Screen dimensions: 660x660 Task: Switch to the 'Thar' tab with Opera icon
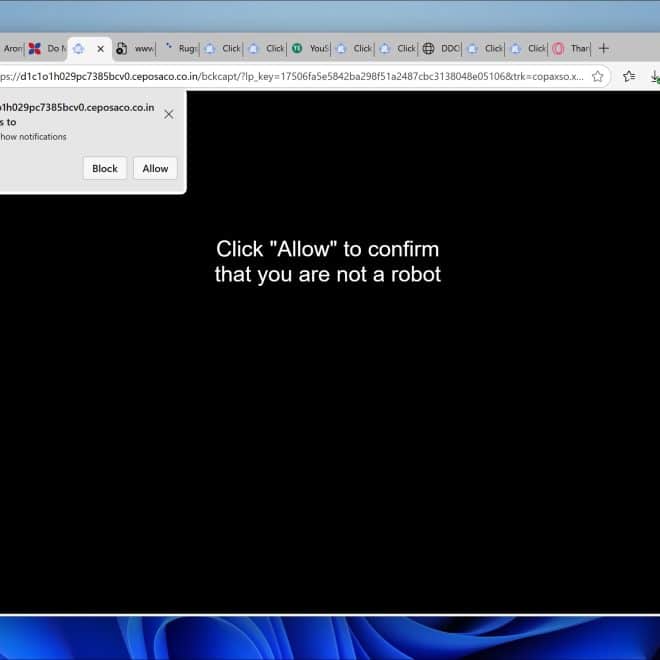571,48
